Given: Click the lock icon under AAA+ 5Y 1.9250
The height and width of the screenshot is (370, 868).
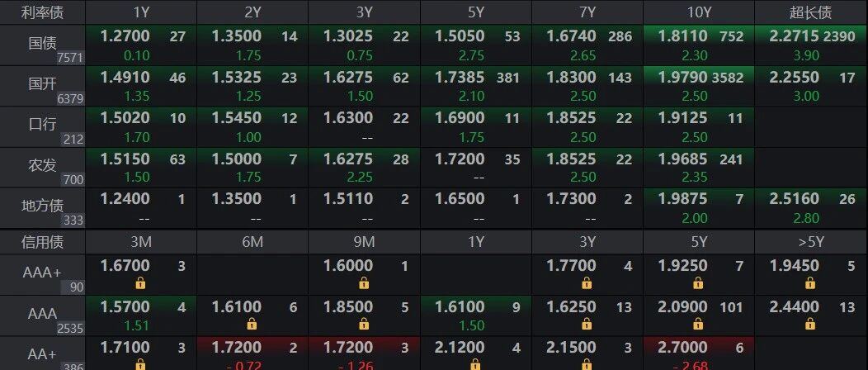Looking at the screenshot, I should [699, 283].
